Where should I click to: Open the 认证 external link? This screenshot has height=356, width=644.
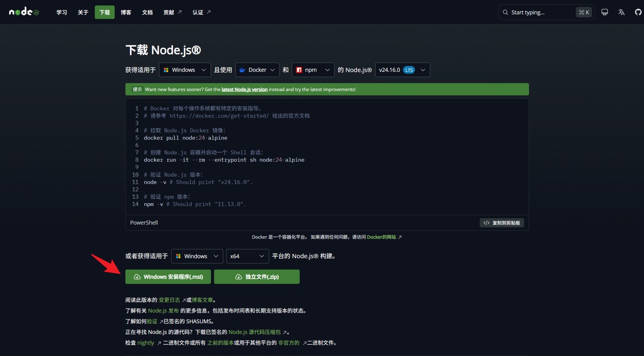click(x=202, y=12)
